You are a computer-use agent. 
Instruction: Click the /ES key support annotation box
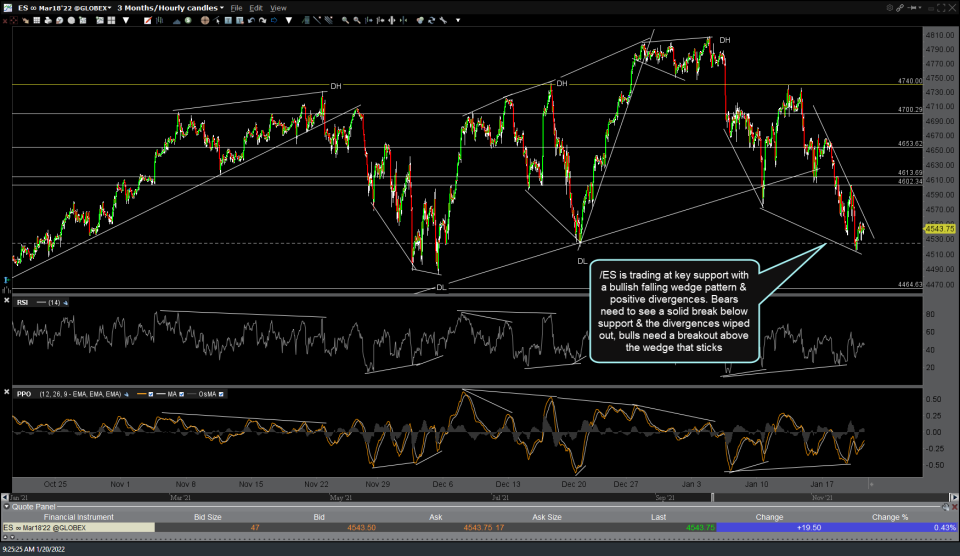pyautogui.click(x=674, y=311)
